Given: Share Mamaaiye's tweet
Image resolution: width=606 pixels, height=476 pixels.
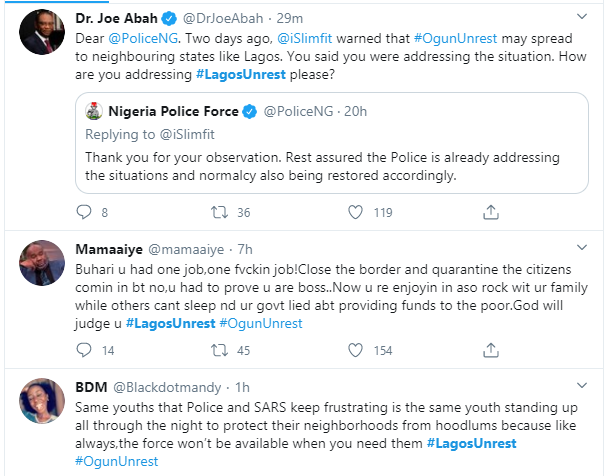Looking at the screenshot, I should pos(491,350).
